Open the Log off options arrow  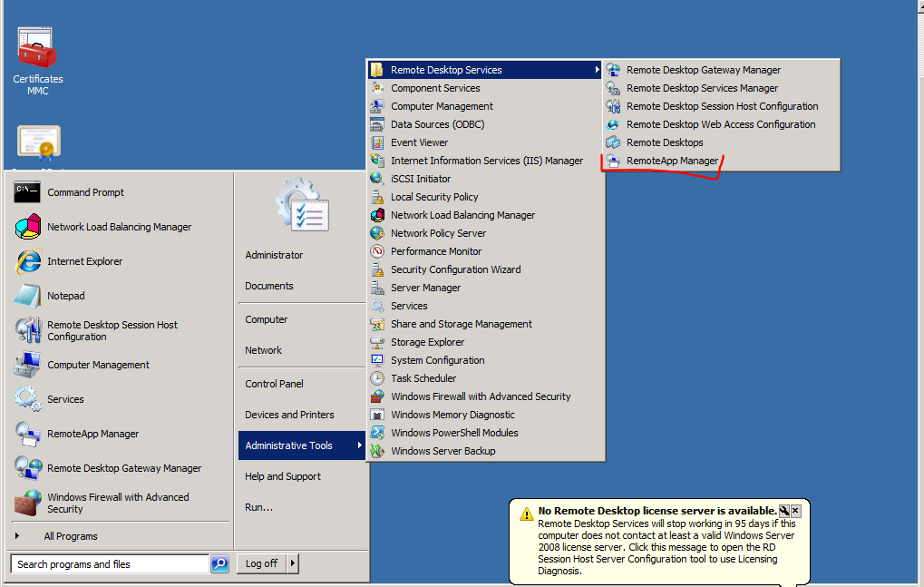[292, 563]
